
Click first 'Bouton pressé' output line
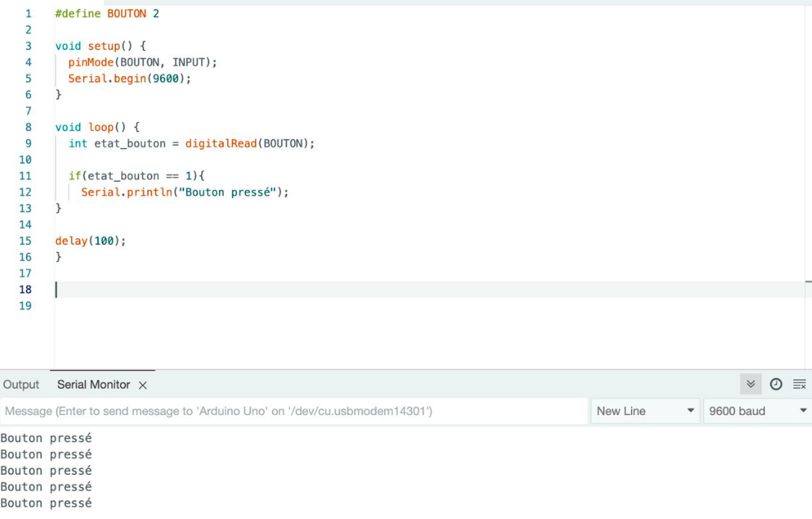(x=46, y=438)
